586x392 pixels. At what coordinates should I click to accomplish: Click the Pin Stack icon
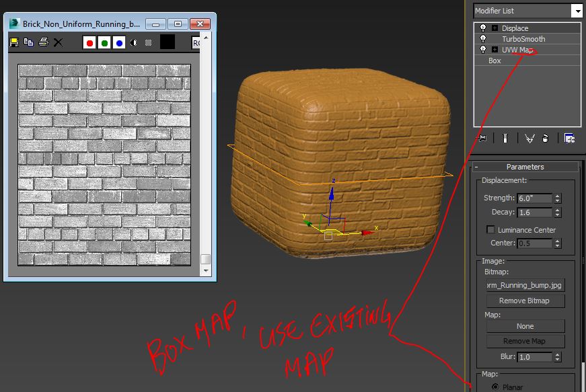point(482,139)
